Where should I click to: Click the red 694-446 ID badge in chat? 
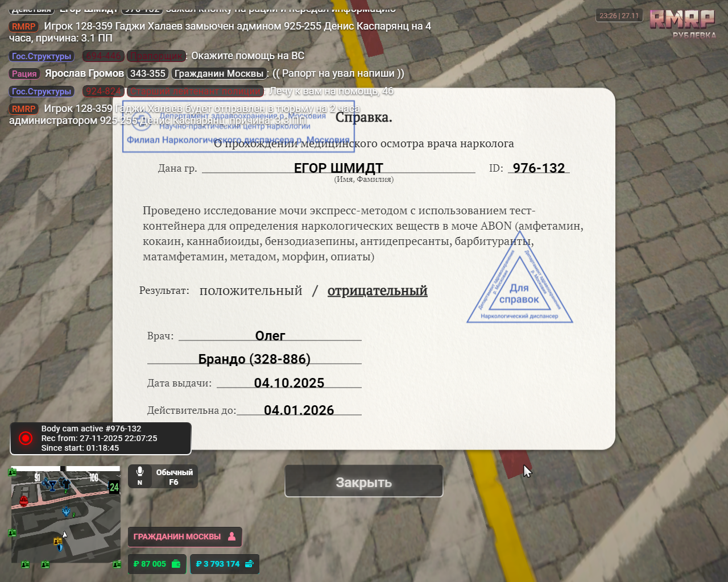coord(104,56)
